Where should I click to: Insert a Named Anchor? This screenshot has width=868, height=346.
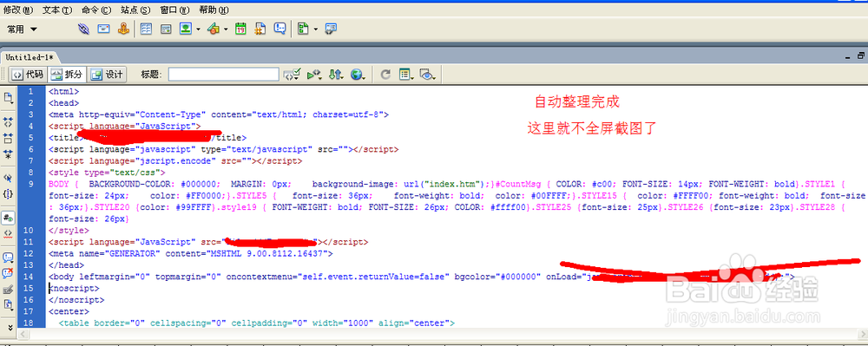[x=123, y=29]
